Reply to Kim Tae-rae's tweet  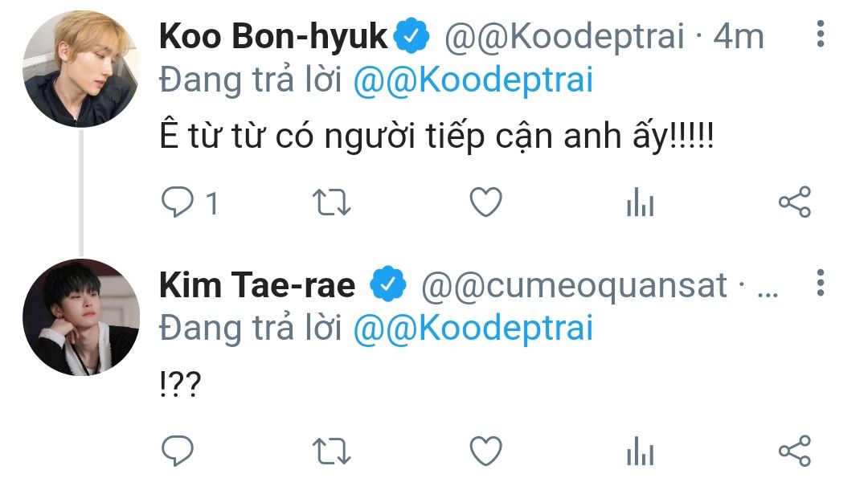coord(176,451)
